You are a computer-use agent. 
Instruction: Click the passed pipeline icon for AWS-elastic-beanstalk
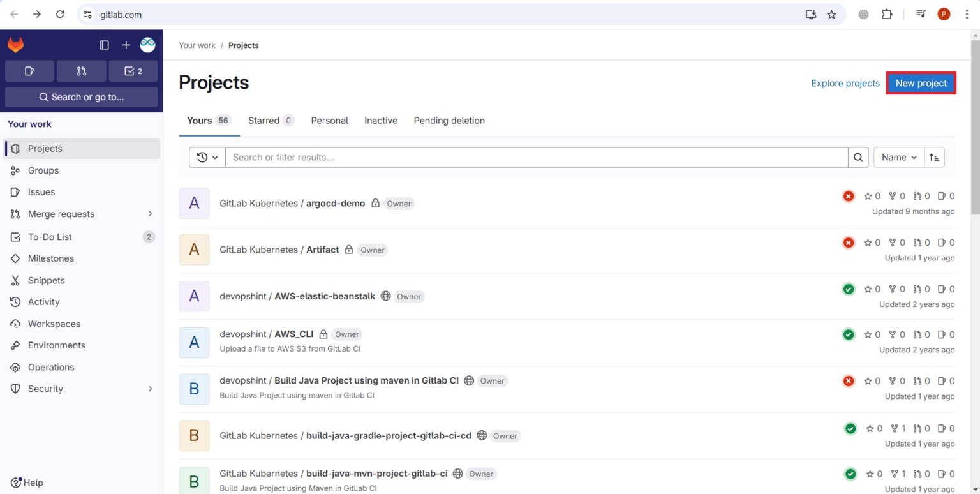coord(848,288)
